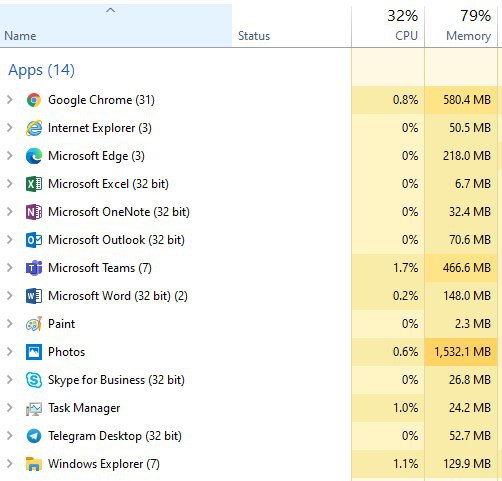Expand the Microsoft Edge process group
Screen dimensions: 502x481
click(x=10, y=156)
